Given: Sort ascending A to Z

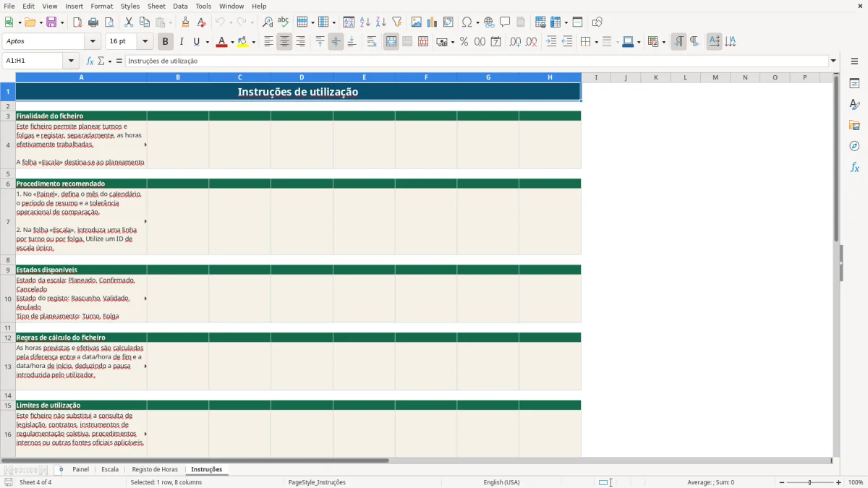Looking at the screenshot, I should [x=365, y=22].
